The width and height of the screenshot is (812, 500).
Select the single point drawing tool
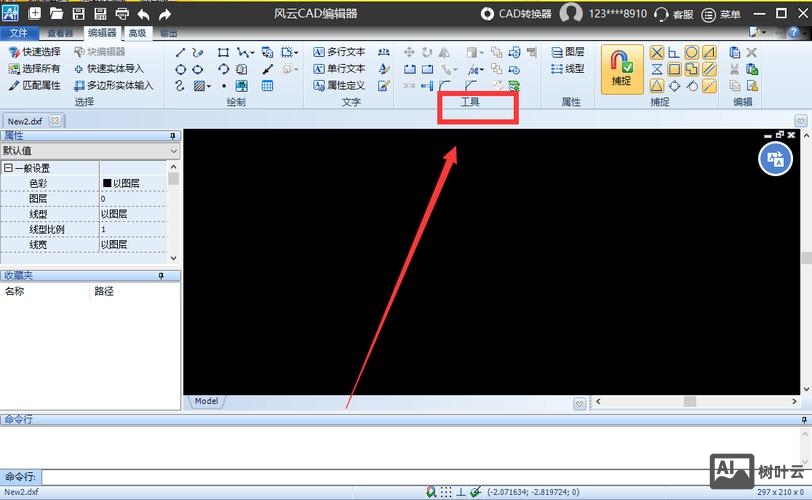coord(224,86)
